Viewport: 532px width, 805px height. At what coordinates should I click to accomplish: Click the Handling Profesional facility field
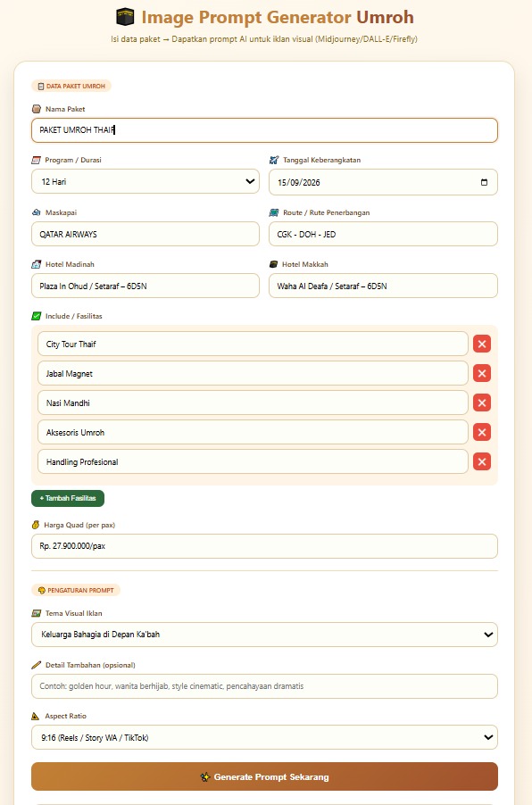(253, 461)
